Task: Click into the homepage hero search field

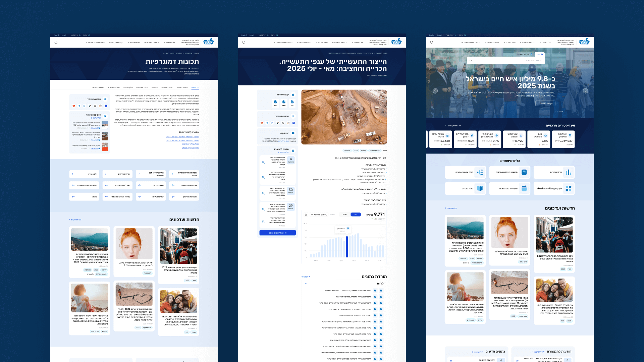Action: point(506,61)
